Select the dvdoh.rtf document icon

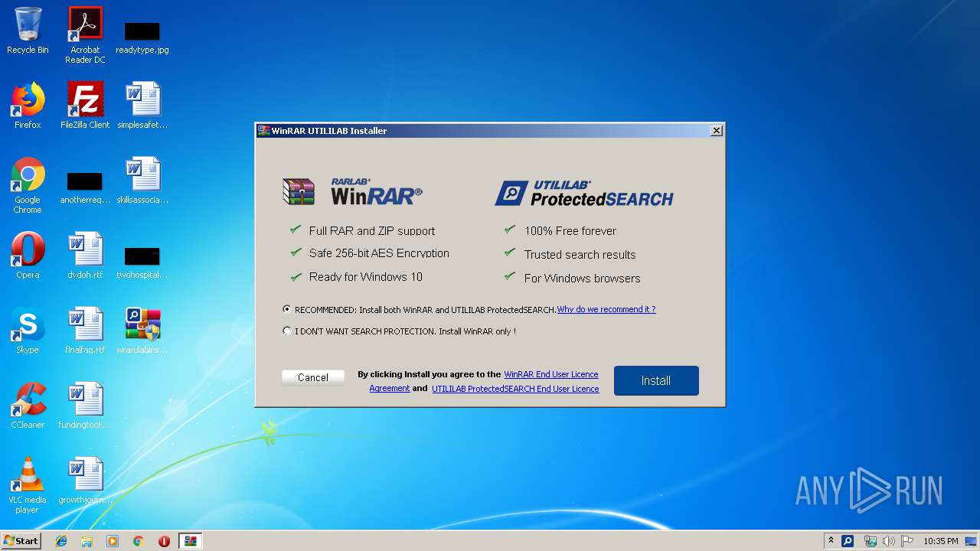(85, 256)
